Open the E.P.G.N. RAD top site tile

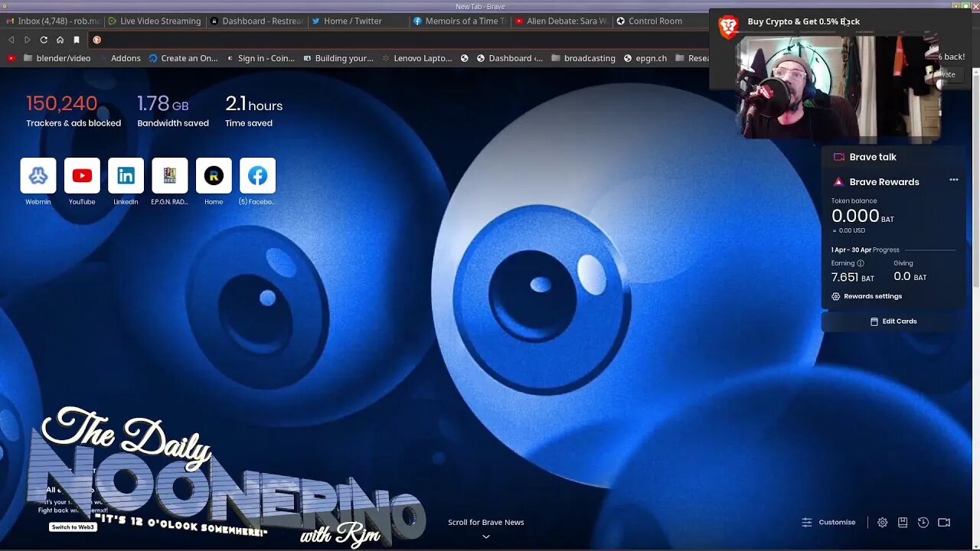[x=170, y=176]
